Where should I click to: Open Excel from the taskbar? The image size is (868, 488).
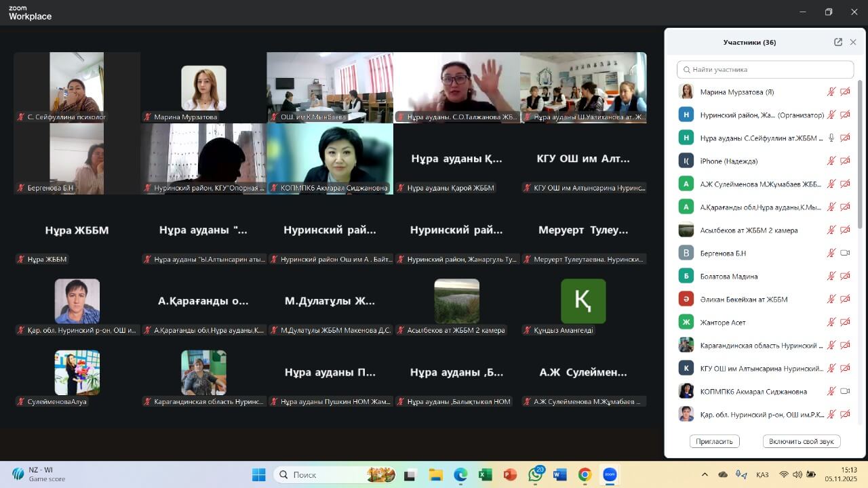(x=485, y=474)
